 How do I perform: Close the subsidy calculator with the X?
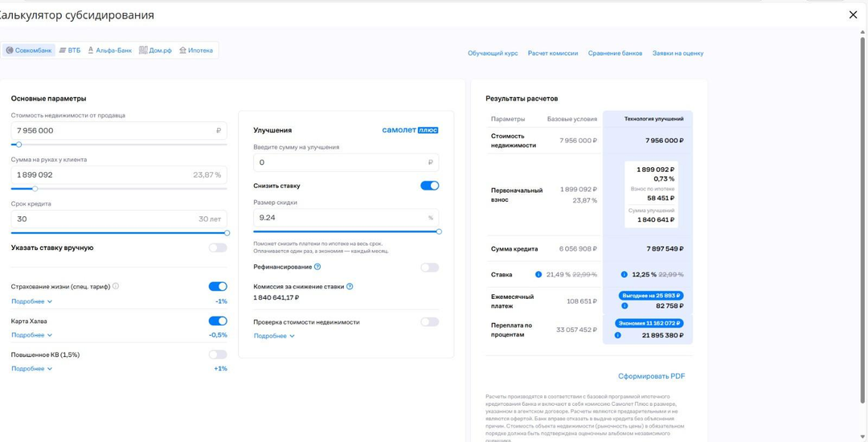[x=853, y=14]
